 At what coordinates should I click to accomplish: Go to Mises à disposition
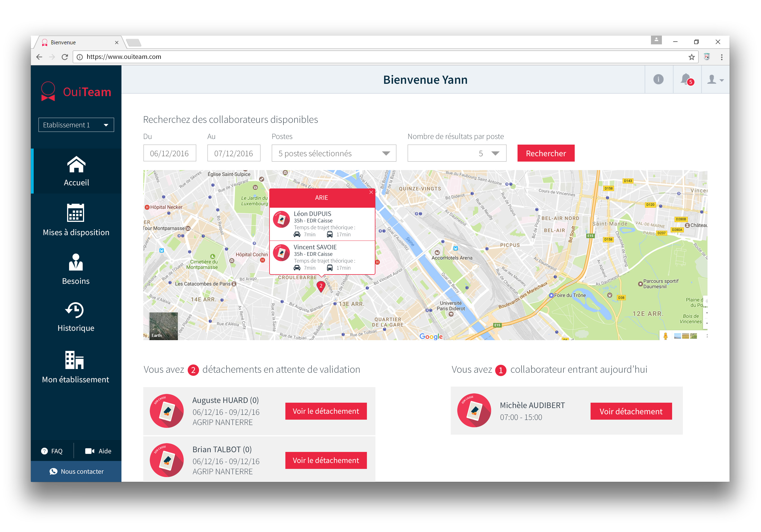pyautogui.click(x=76, y=220)
